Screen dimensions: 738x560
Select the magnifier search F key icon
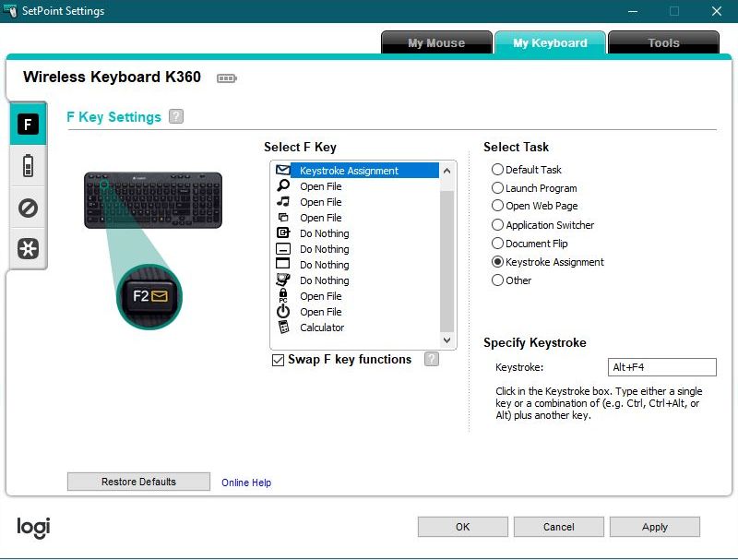coord(283,185)
